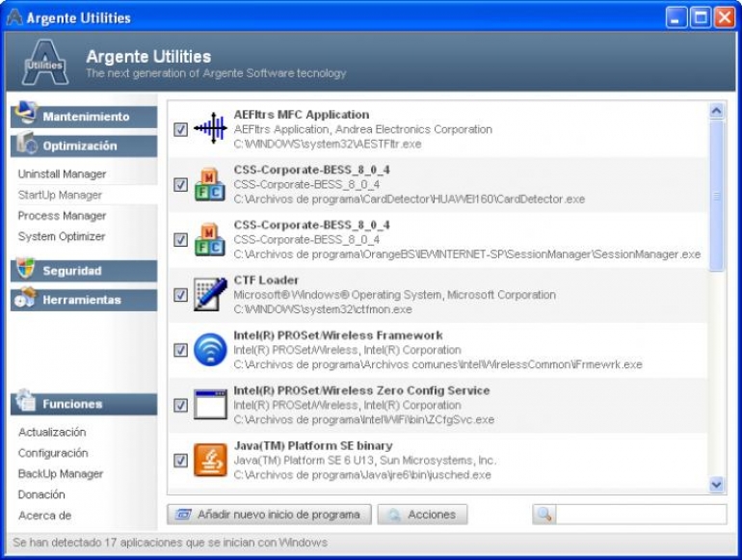Viewport: 742px width, 560px height.
Task: Select the jusched.exe path text
Action: (x=362, y=475)
